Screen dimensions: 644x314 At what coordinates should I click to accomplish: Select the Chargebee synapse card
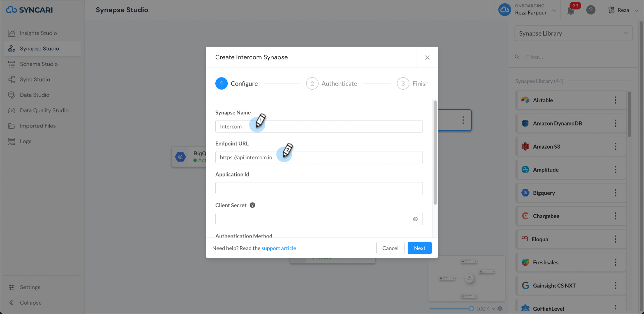tap(571, 216)
